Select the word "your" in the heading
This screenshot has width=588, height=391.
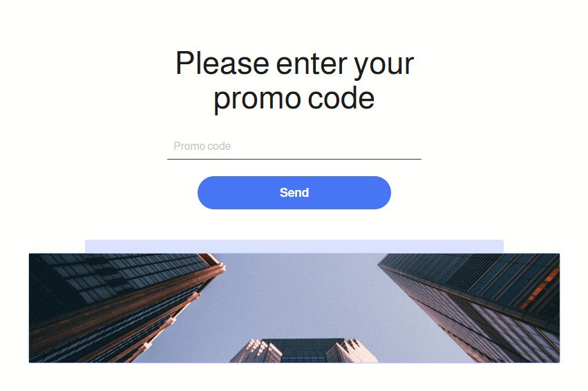tap(383, 67)
